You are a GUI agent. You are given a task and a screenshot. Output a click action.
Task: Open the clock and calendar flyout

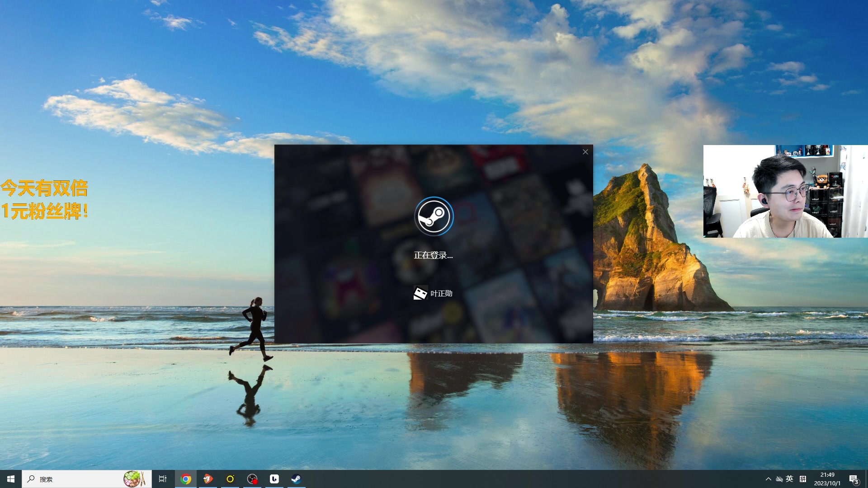tap(827, 479)
